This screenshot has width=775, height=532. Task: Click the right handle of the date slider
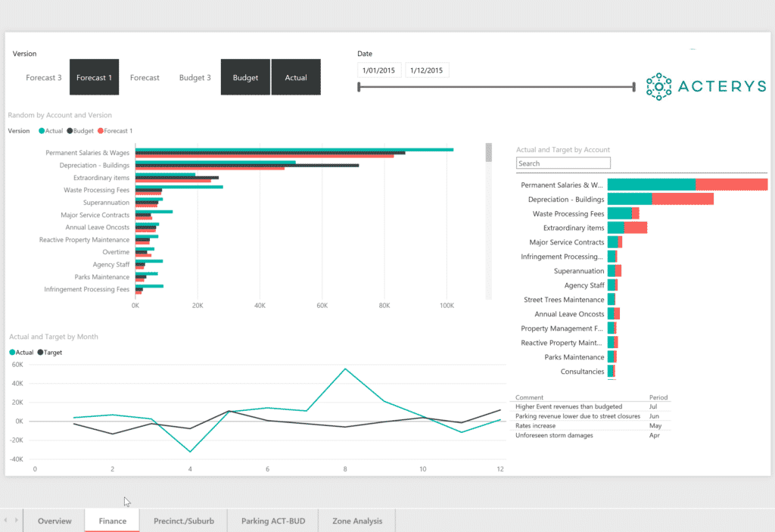(633, 87)
